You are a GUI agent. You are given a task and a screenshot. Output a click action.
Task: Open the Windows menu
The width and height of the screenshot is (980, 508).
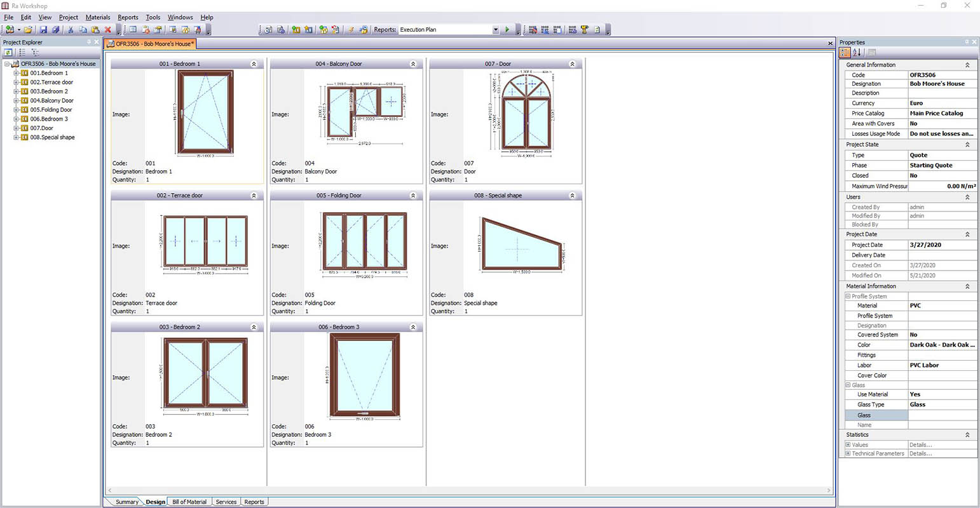tap(180, 17)
